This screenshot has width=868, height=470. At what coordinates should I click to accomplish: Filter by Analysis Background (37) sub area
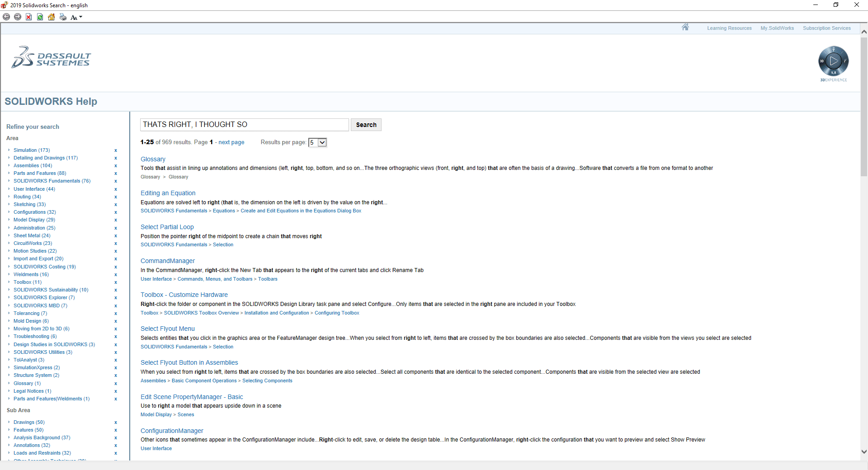pyautogui.click(x=42, y=437)
